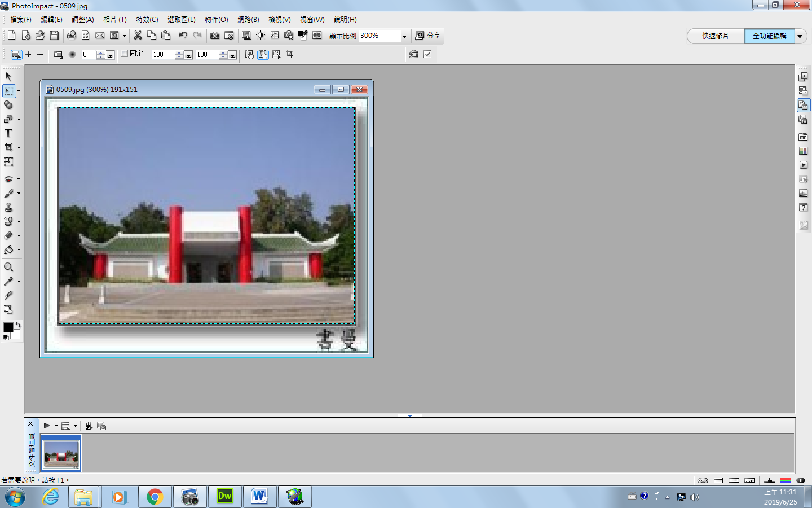The width and height of the screenshot is (812, 508).
Task: Choose the Paint Bucket fill tool
Action: click(8, 249)
